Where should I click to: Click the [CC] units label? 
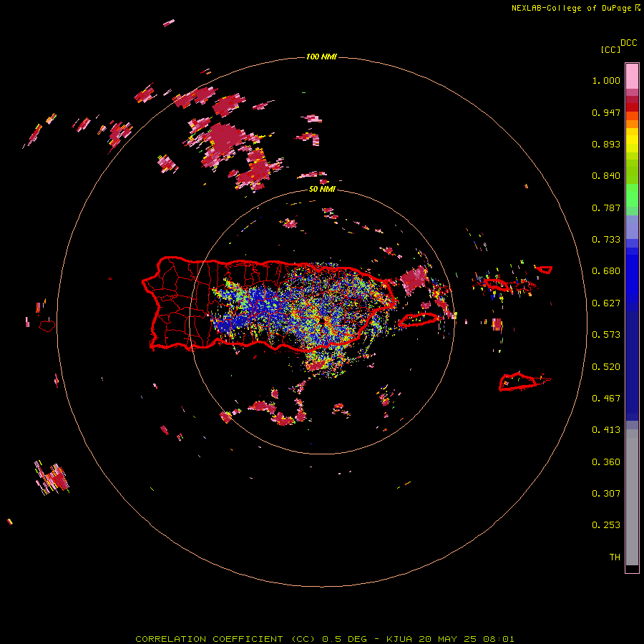[610, 49]
